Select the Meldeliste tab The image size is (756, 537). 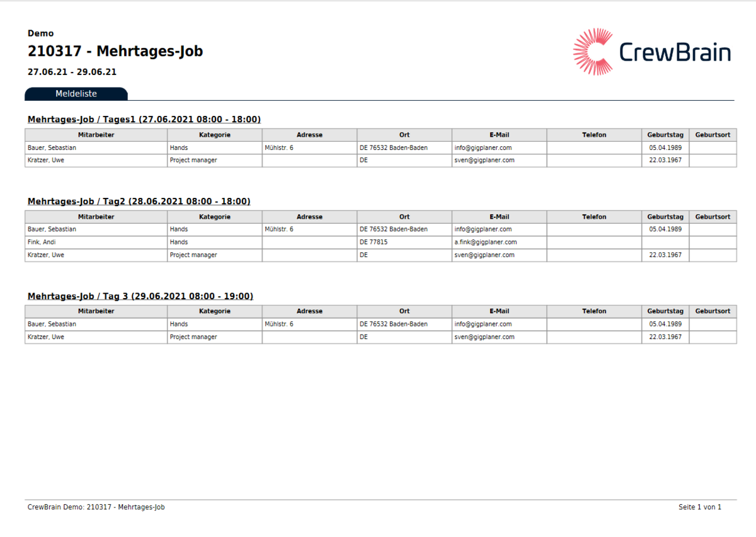[x=76, y=93]
